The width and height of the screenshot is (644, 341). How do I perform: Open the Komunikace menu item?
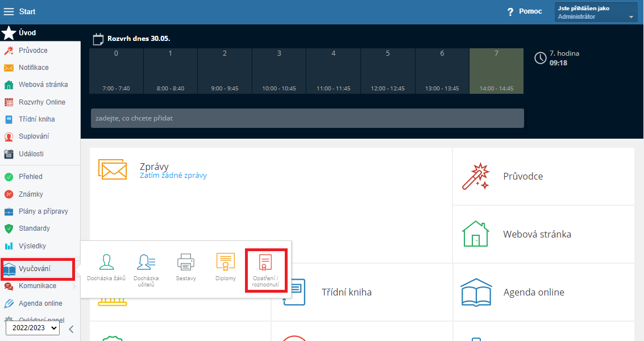click(x=38, y=286)
